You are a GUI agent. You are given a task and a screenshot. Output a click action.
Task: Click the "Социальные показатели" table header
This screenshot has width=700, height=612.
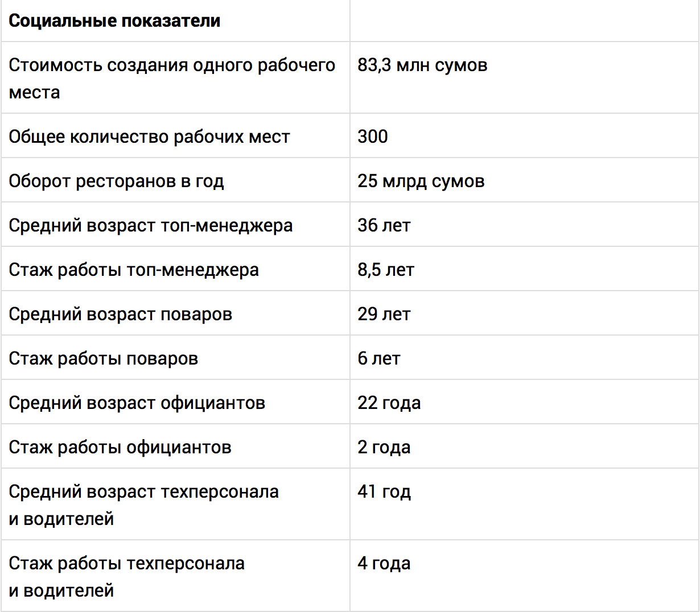[114, 21]
